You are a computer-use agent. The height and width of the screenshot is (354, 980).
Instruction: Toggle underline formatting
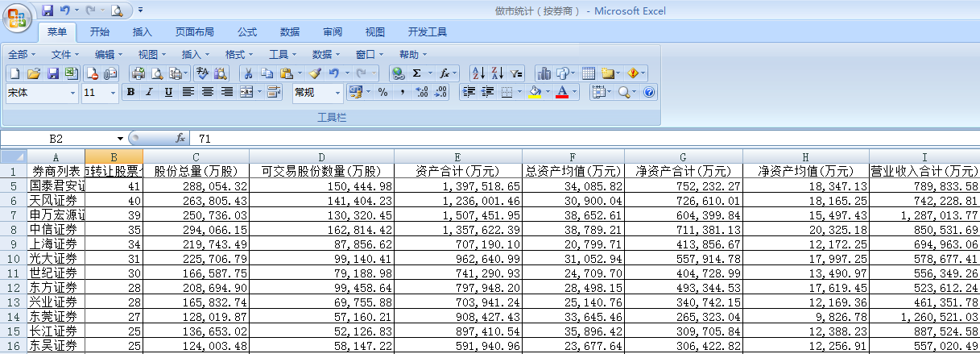click(168, 92)
